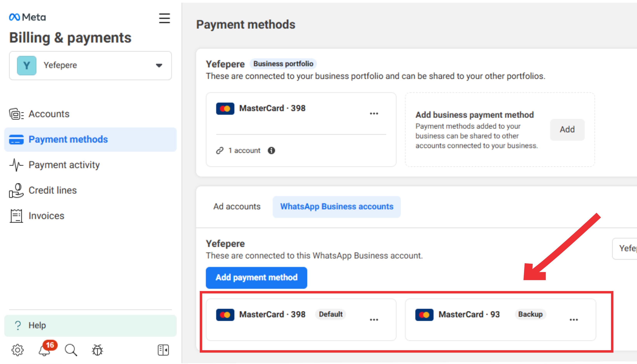Expand the Yefepere portfolio dropdown
637x364 pixels.
click(x=90, y=66)
